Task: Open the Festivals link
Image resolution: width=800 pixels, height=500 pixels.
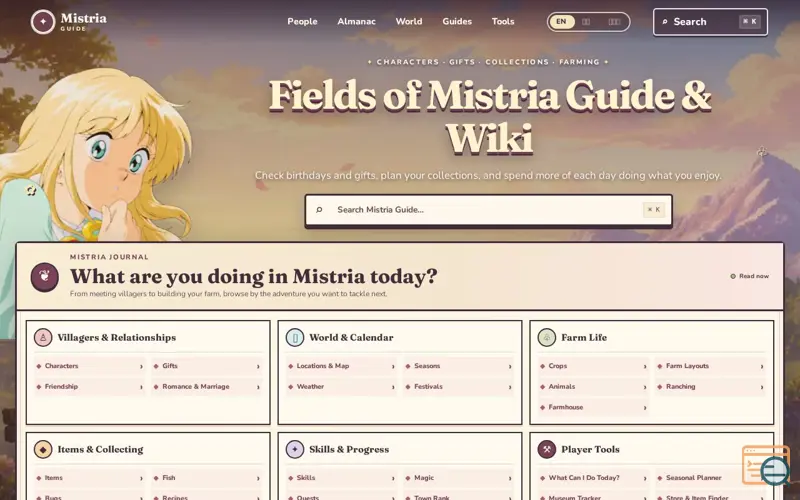Action: tap(459, 387)
